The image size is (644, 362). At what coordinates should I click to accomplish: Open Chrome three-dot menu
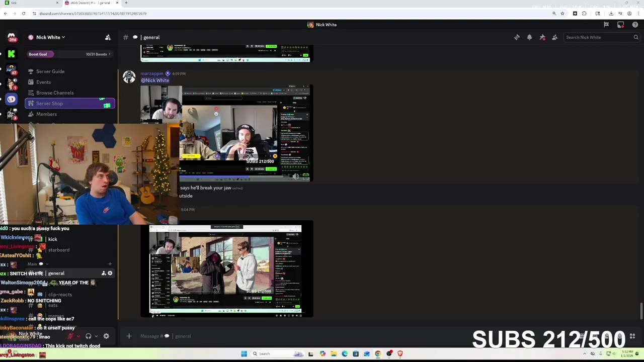point(638,14)
